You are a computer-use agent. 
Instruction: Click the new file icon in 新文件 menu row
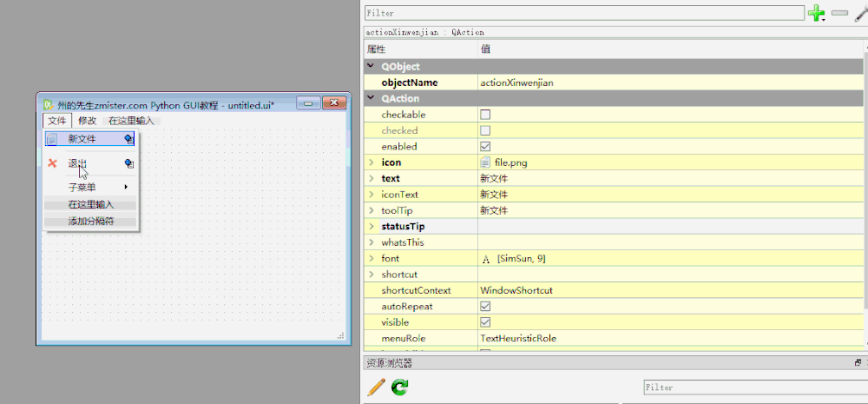pyautogui.click(x=52, y=139)
